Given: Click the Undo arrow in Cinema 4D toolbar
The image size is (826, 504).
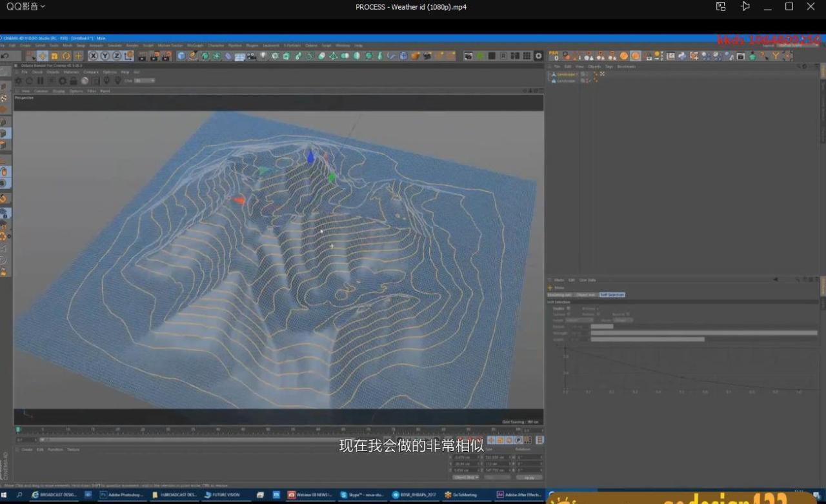Looking at the screenshot, I should coord(5,56).
